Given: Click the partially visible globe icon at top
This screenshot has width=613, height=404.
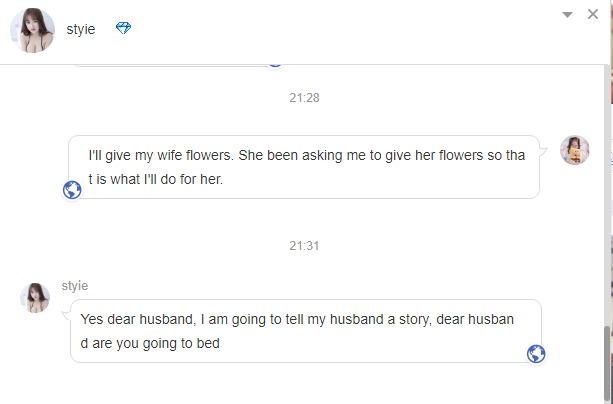Looking at the screenshot, I should point(275,62).
